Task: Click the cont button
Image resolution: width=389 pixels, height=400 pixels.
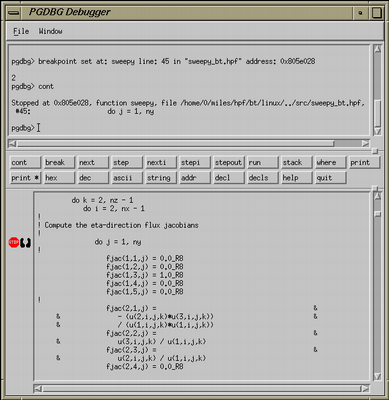Action: coord(25,163)
